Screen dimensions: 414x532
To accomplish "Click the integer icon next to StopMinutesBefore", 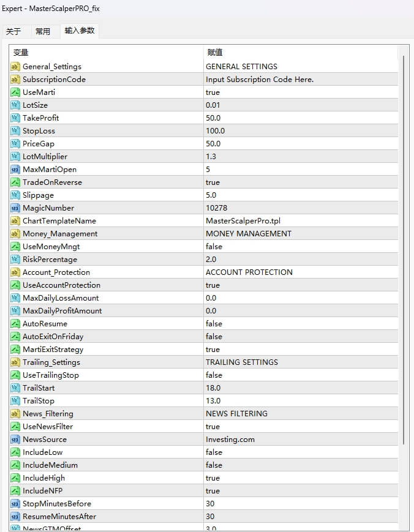I will pyautogui.click(x=15, y=503).
